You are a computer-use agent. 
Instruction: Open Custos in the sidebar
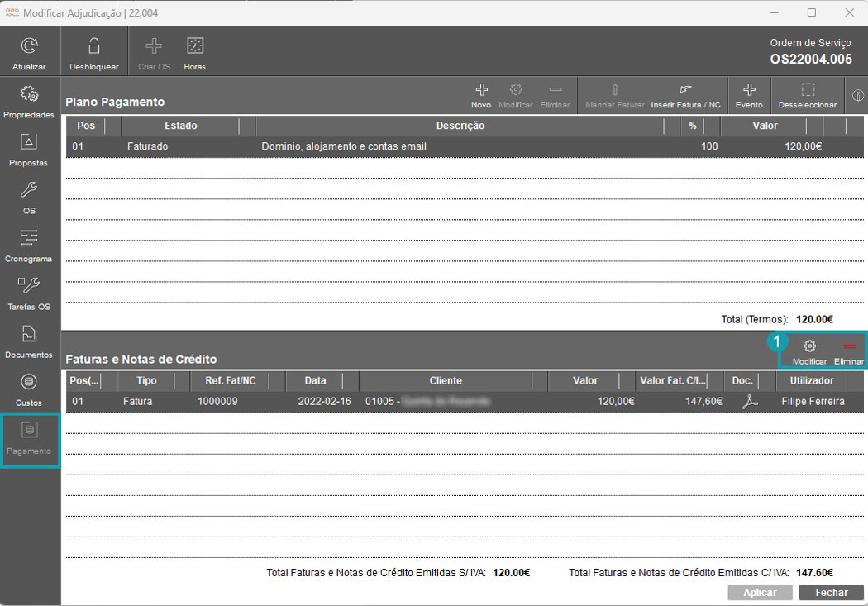pyautogui.click(x=29, y=390)
